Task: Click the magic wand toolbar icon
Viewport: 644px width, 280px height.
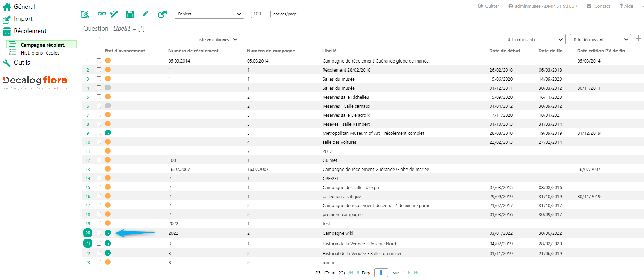Action: click(x=114, y=14)
